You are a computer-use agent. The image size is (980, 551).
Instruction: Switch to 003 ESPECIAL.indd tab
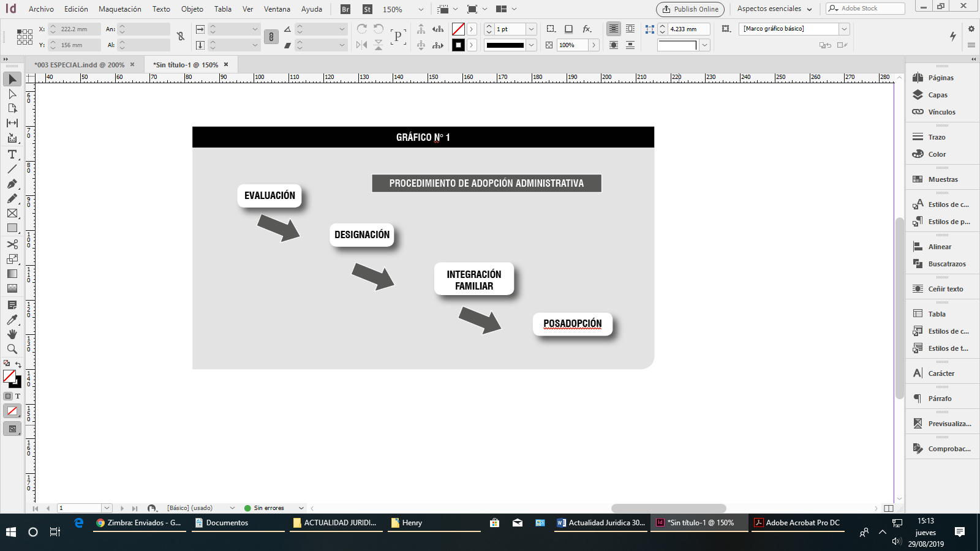pos(79,65)
